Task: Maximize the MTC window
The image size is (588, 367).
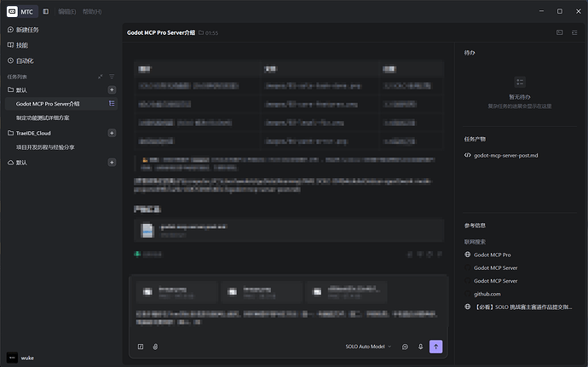Action: (560, 11)
